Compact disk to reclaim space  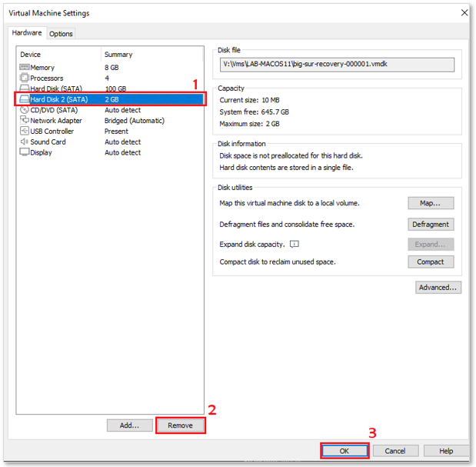[431, 262]
